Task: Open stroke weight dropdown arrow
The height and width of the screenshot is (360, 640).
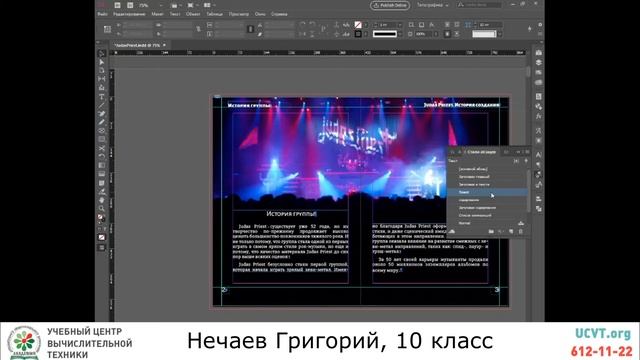Action: (x=400, y=25)
